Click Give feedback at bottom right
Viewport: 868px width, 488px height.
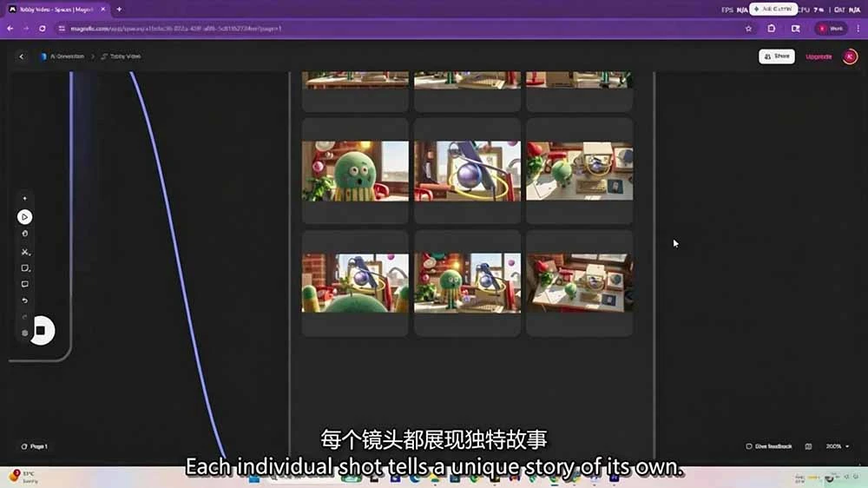pos(769,446)
